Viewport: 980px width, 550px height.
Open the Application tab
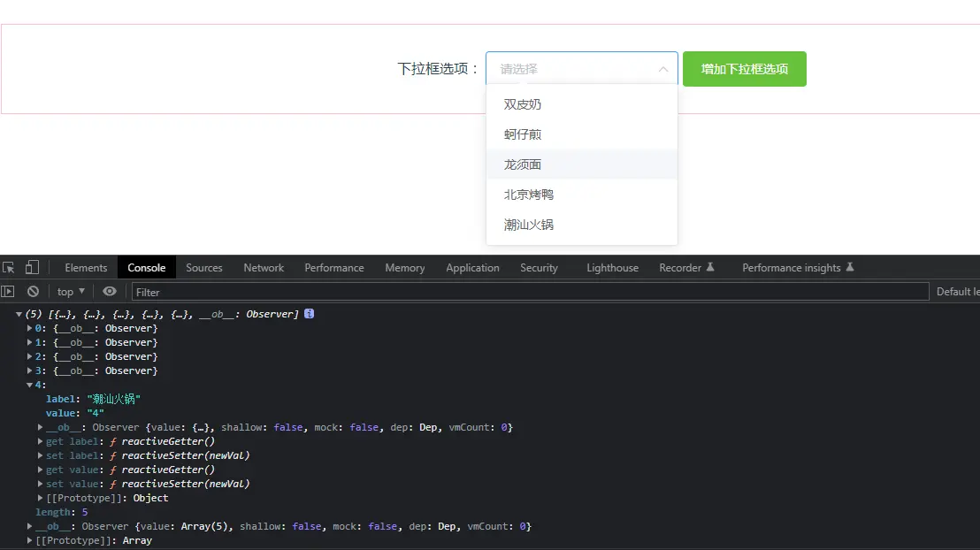click(472, 268)
